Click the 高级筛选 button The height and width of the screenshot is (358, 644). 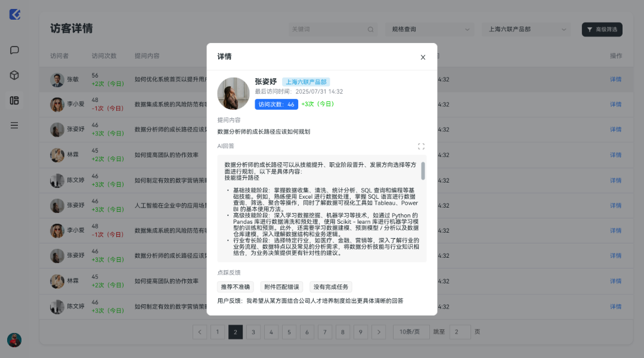pyautogui.click(x=602, y=30)
